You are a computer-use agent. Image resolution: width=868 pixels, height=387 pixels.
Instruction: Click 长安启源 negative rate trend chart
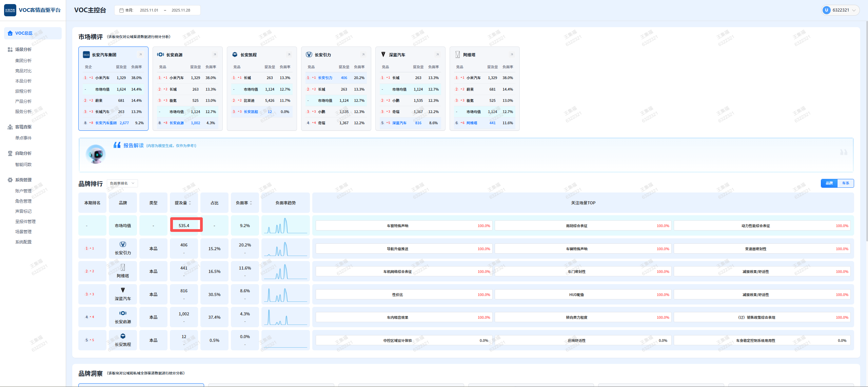coord(285,317)
